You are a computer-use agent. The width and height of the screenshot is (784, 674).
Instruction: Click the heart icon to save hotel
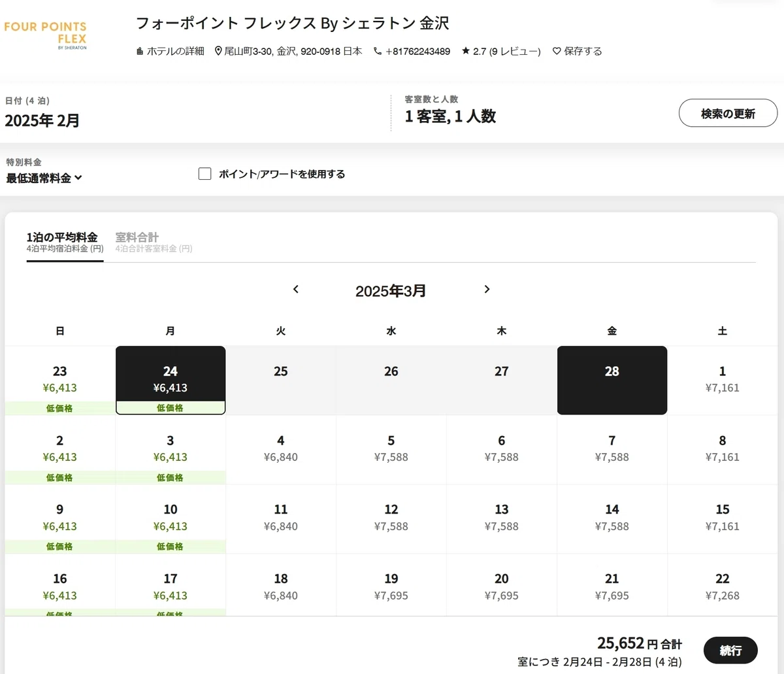point(557,51)
